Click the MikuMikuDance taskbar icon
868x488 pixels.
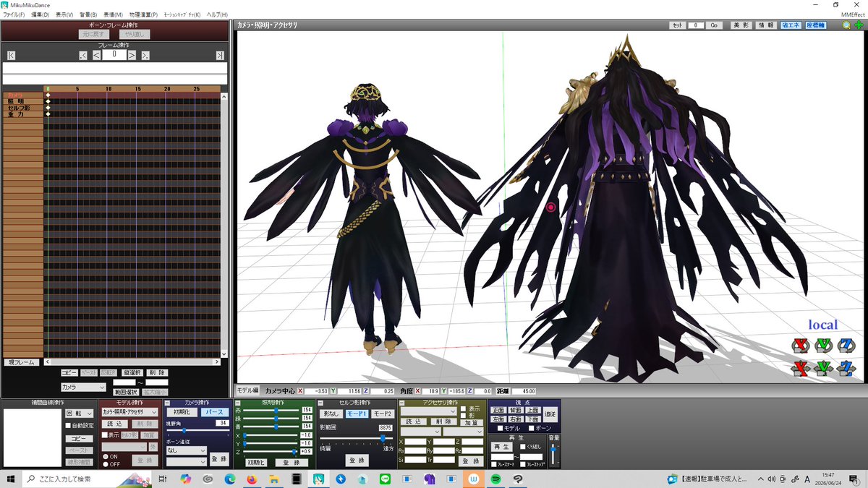click(318, 479)
